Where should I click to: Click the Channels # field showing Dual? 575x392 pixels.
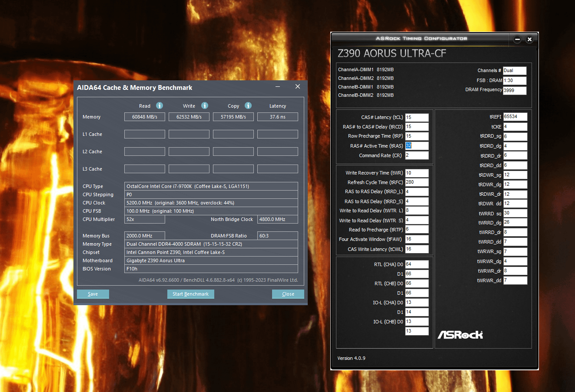(515, 71)
